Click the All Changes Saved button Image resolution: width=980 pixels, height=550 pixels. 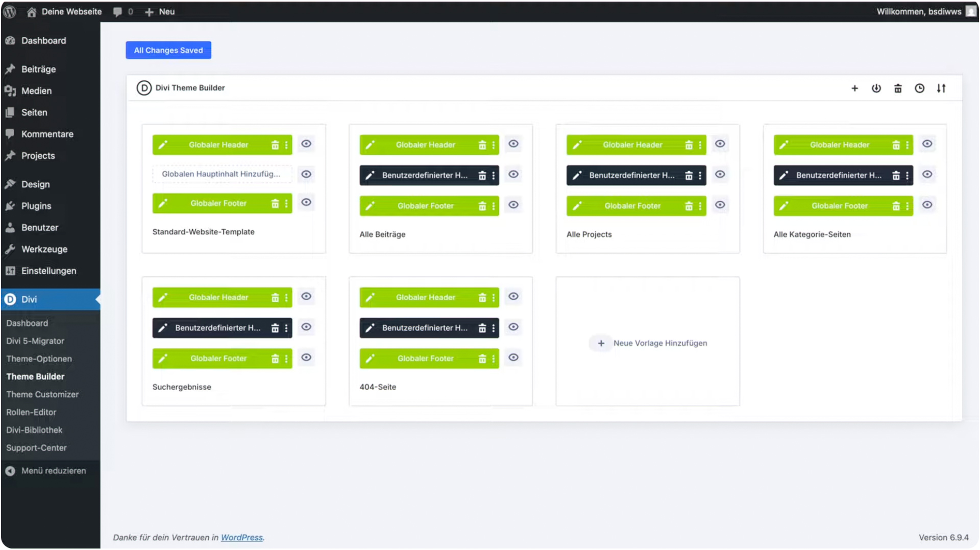tap(168, 50)
